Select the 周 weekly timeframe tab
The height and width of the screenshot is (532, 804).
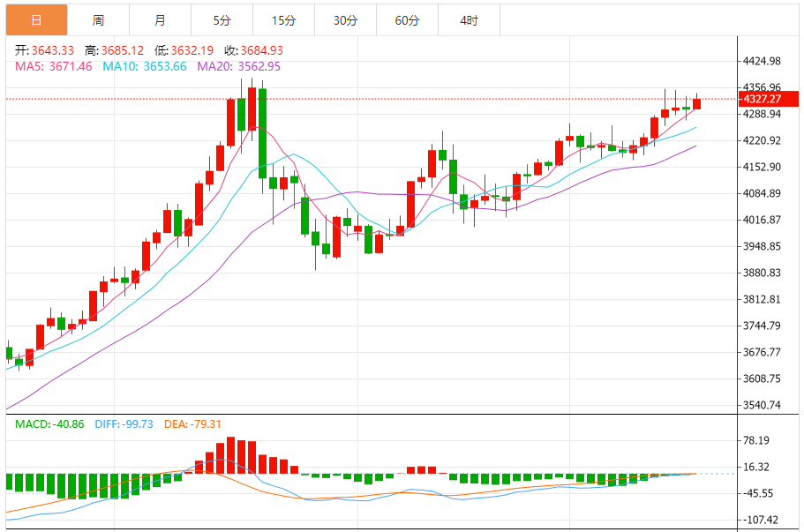98,19
